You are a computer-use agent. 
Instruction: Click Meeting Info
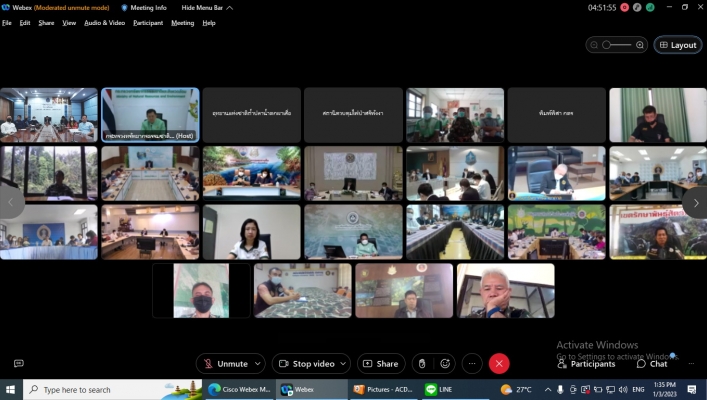tap(144, 8)
